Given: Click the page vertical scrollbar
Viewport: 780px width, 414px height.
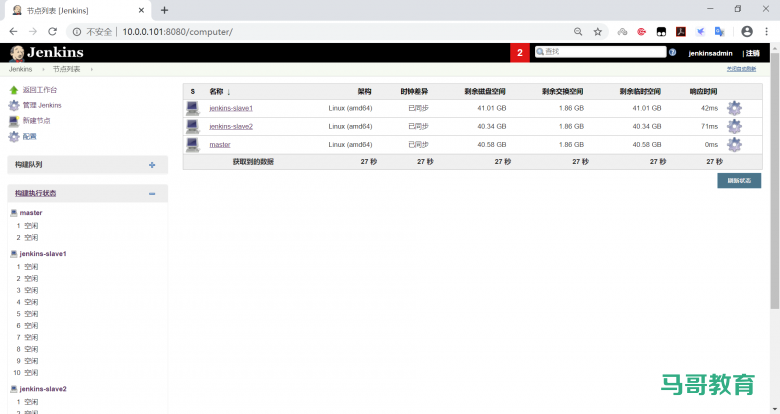Looking at the screenshot, I should click(775, 179).
